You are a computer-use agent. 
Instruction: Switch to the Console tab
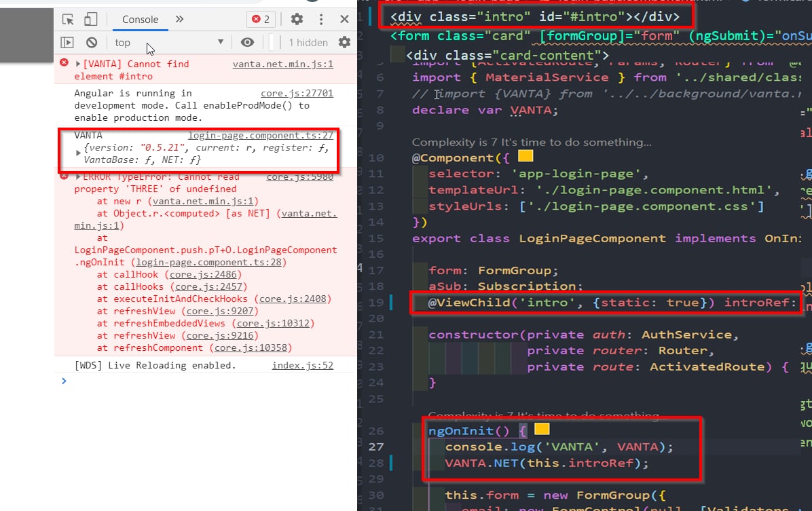141,20
